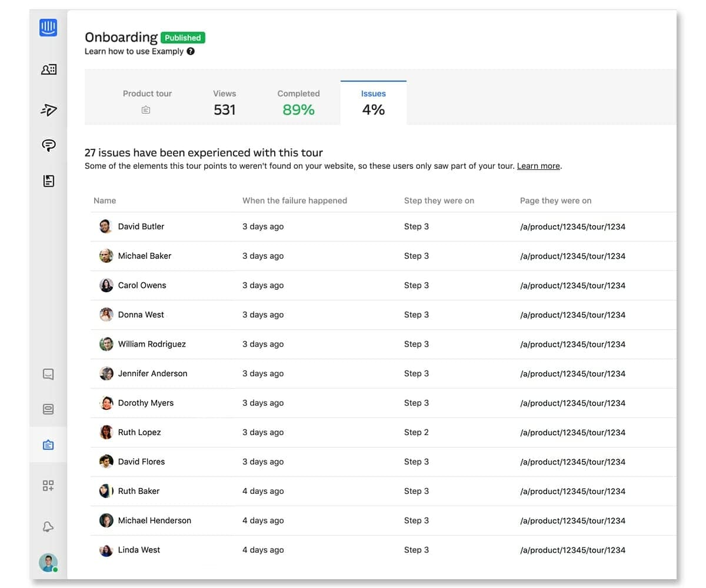Image resolution: width=706 pixels, height=588 pixels.
Task: Click the Name column header
Action: (105, 201)
